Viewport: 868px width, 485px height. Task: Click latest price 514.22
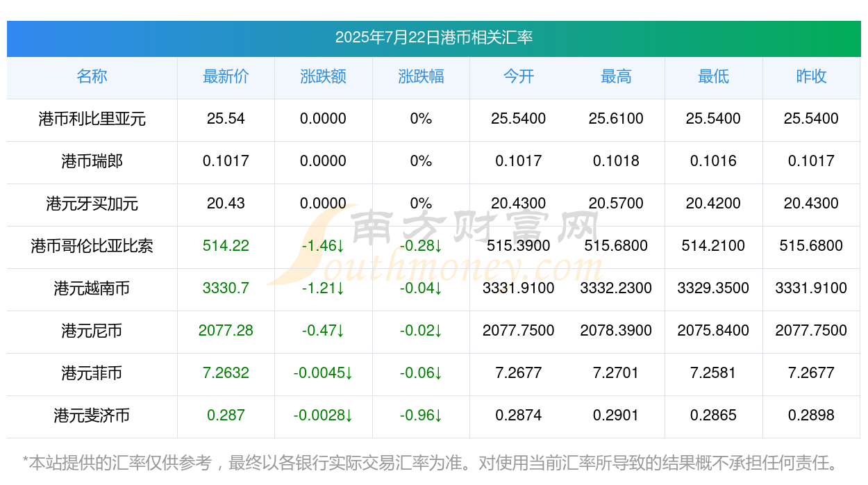point(226,246)
